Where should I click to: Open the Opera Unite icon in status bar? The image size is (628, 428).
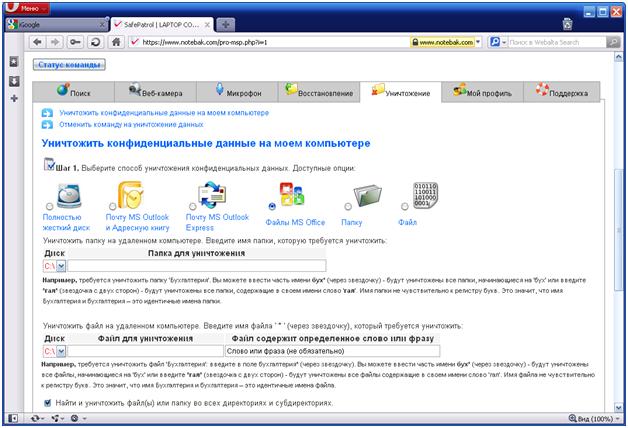pyautogui.click(x=57, y=418)
